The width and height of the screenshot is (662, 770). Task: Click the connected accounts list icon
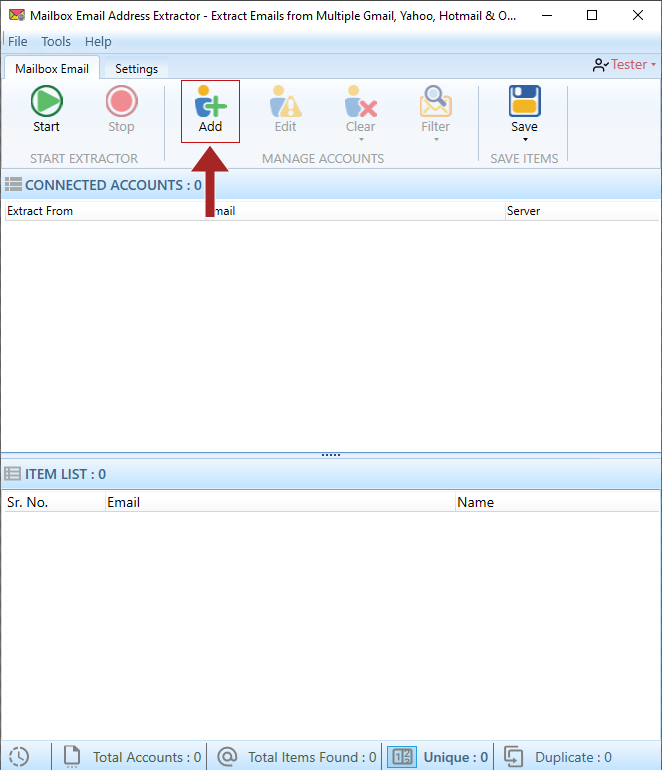[13, 184]
